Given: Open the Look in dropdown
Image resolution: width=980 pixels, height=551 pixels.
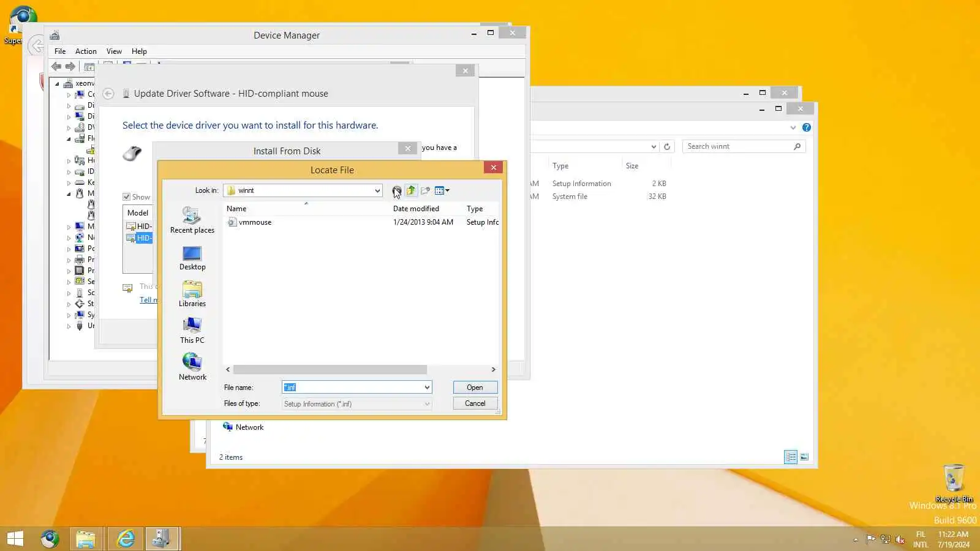Looking at the screenshot, I should coord(377,190).
